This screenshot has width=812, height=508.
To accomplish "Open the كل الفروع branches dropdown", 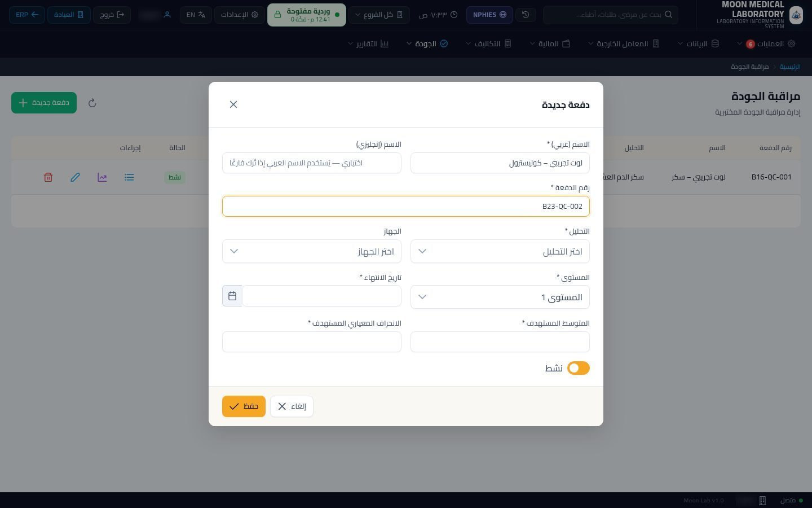I will (x=379, y=15).
